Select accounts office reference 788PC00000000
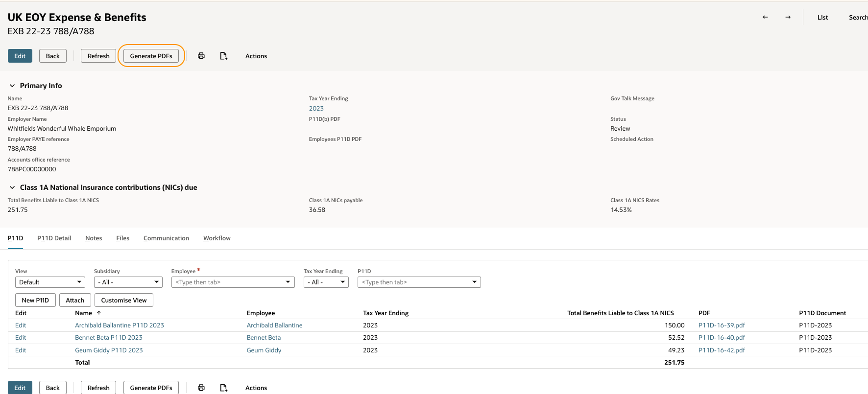The height and width of the screenshot is (394, 868). click(x=32, y=169)
